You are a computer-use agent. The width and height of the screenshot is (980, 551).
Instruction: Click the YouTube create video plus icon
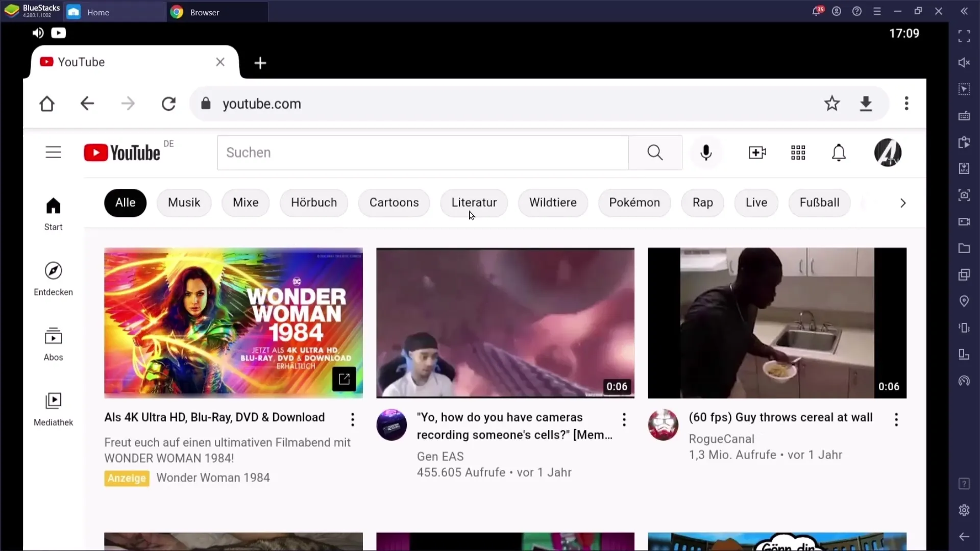(757, 152)
